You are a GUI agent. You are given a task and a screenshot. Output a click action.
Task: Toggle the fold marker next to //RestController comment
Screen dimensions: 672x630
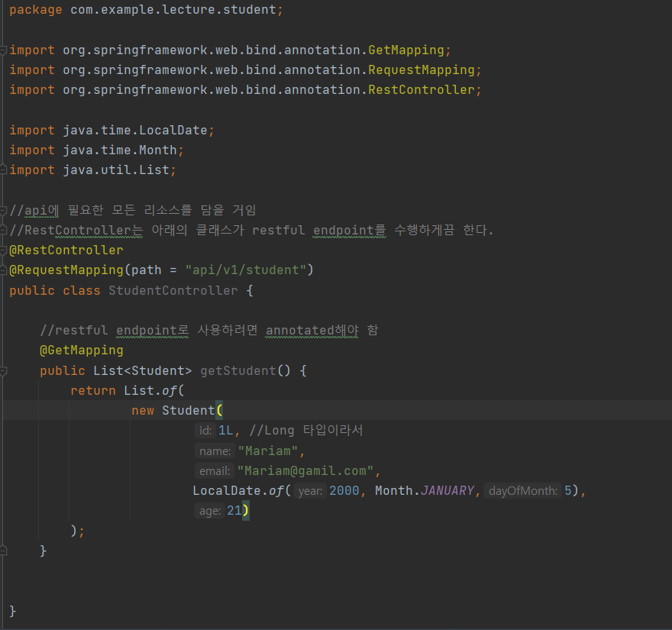point(3,231)
